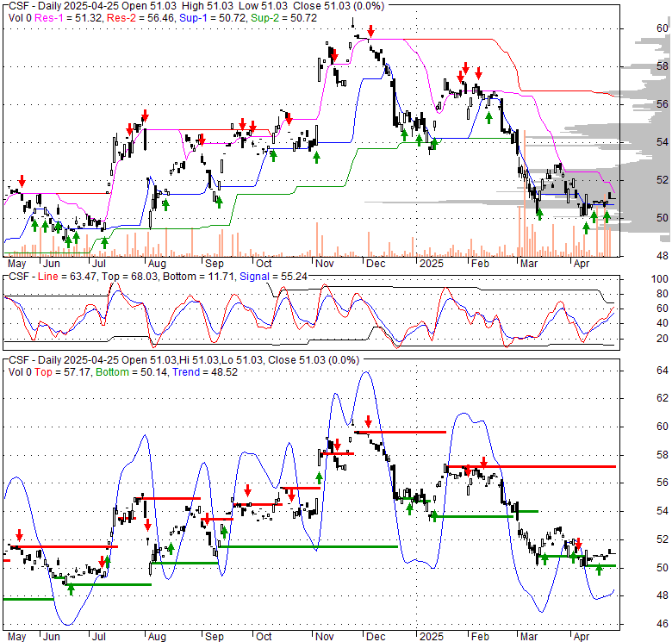Click the 48 price label on top chart axis
The width and height of the screenshot is (672, 642).
coord(663,256)
